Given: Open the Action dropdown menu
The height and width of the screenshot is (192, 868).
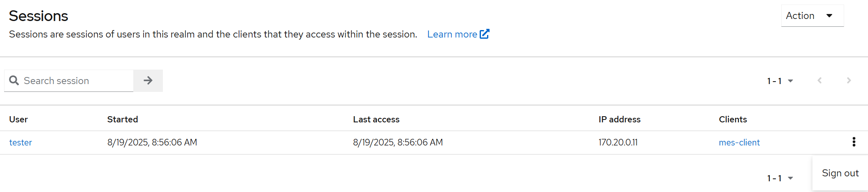Looking at the screenshot, I should click(812, 16).
